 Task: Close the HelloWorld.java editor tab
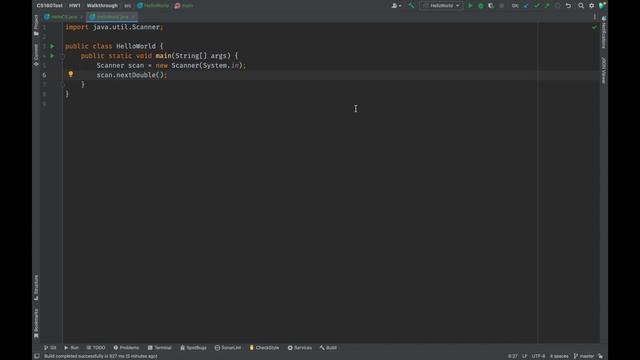133,17
